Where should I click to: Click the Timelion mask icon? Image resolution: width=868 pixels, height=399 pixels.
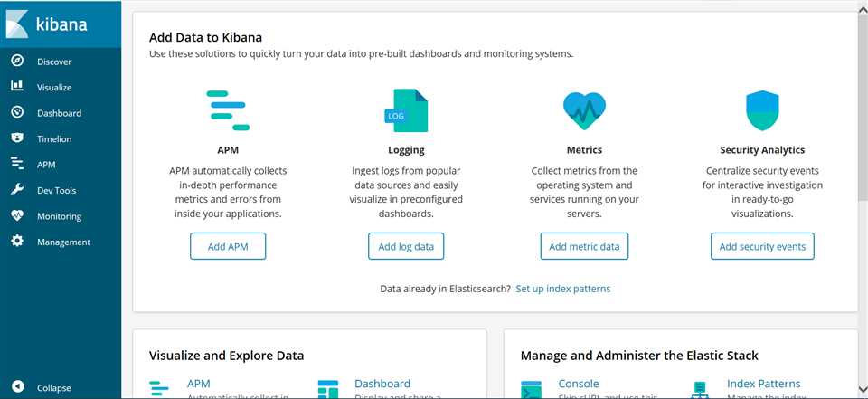coord(17,138)
